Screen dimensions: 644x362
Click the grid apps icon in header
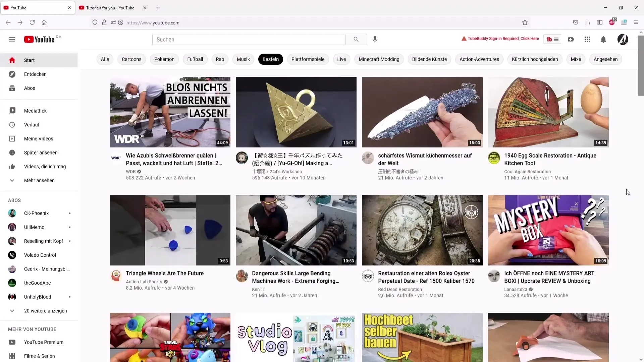pos(587,39)
